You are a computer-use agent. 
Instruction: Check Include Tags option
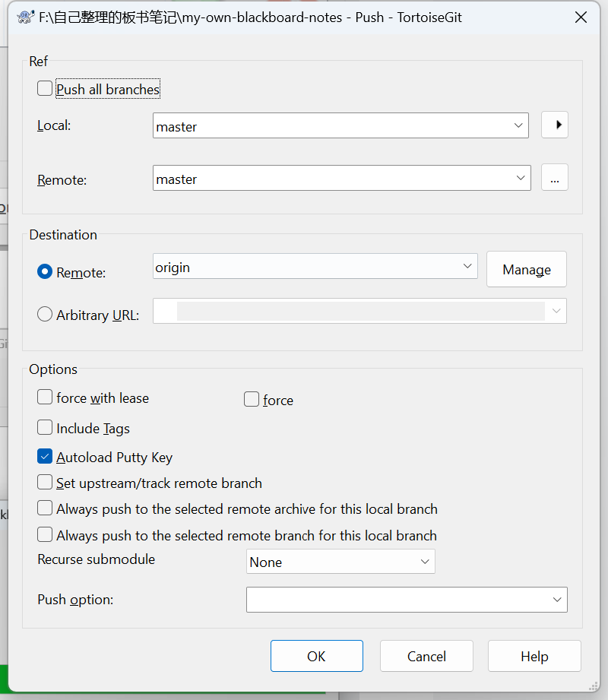(45, 427)
